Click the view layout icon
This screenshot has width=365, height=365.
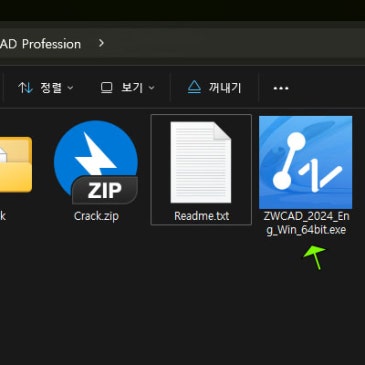pyautogui.click(x=106, y=88)
